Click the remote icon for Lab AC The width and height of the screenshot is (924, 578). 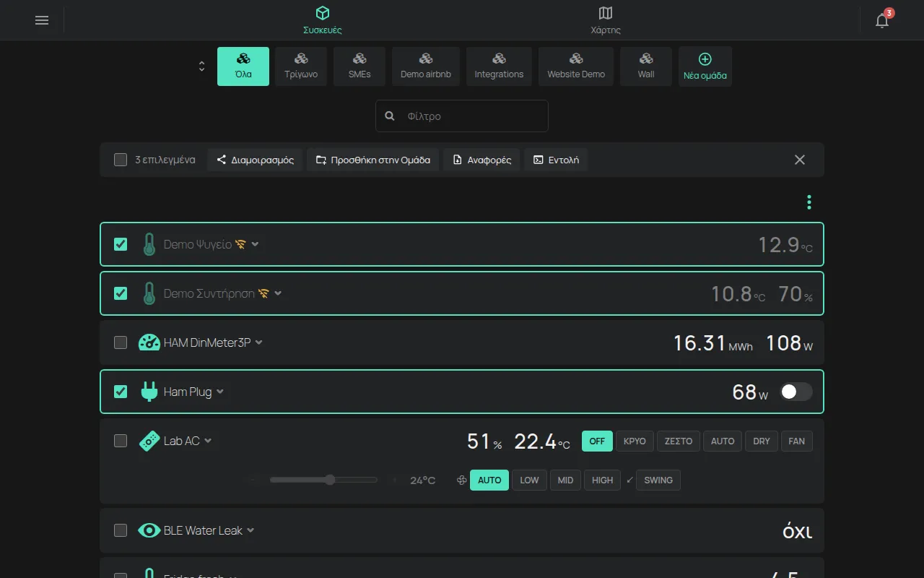149,441
